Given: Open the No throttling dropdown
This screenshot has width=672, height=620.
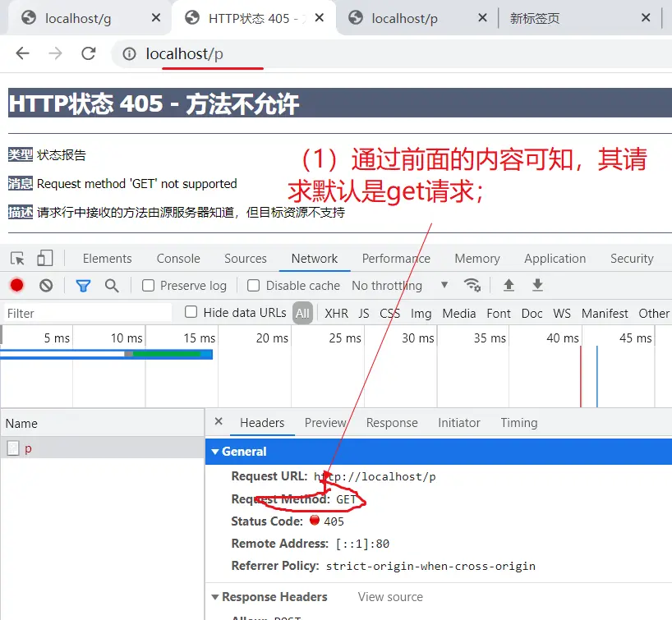Looking at the screenshot, I should click(x=400, y=285).
